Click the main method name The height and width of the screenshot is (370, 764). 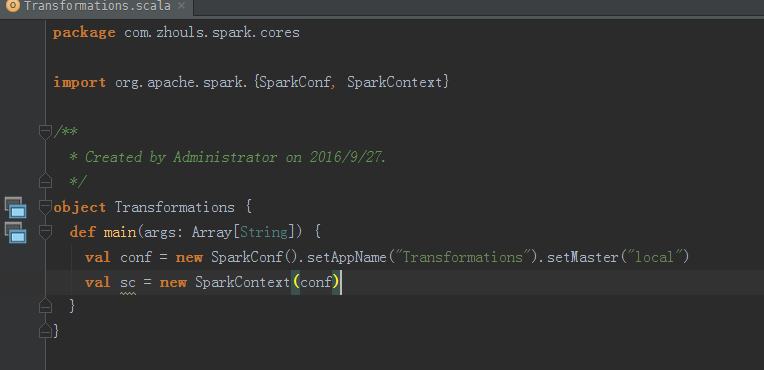pos(120,232)
